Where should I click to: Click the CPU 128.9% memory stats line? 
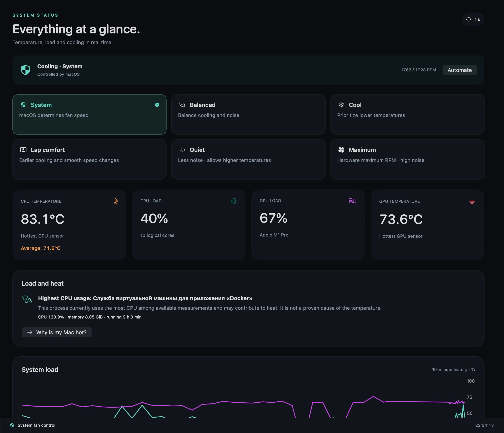point(90,317)
